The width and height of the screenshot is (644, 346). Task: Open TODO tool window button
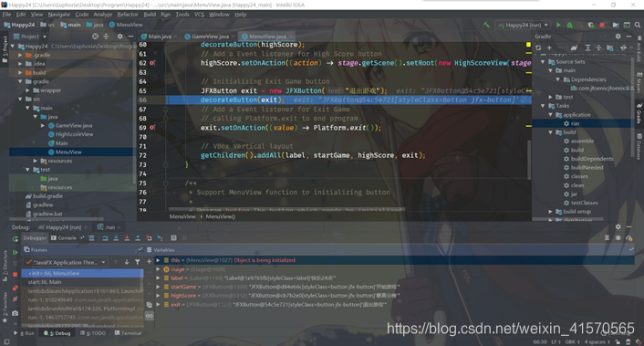[x=94, y=333]
